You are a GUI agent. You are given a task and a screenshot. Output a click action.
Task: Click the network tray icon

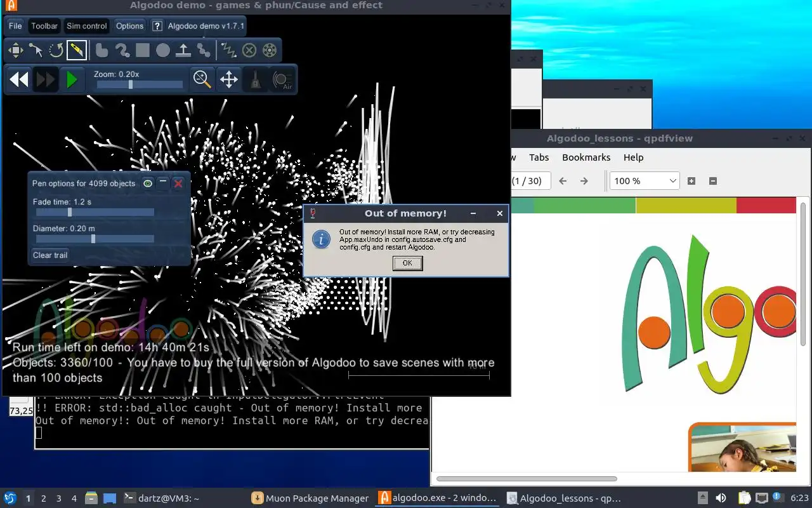(761, 498)
